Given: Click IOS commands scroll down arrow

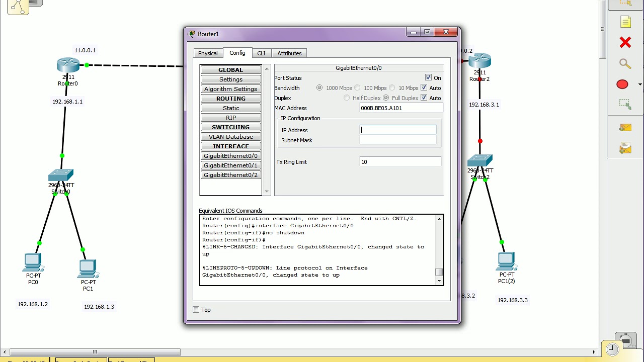Looking at the screenshot, I should pos(440,281).
